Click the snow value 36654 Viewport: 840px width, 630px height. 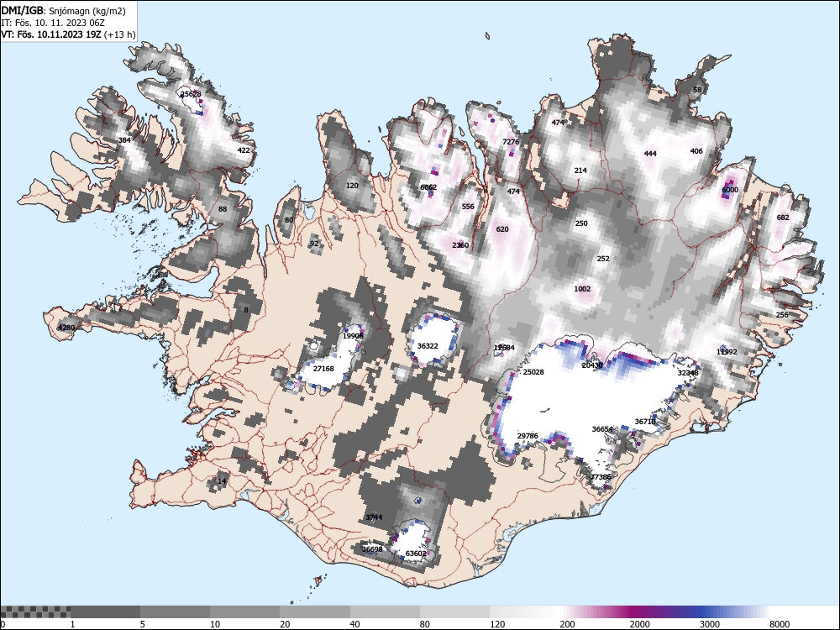click(x=602, y=429)
